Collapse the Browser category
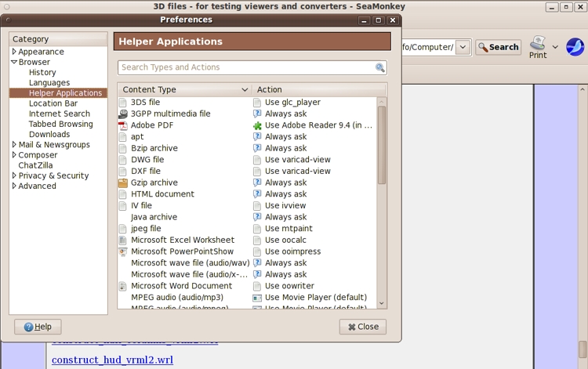The height and width of the screenshot is (369, 588). point(14,62)
